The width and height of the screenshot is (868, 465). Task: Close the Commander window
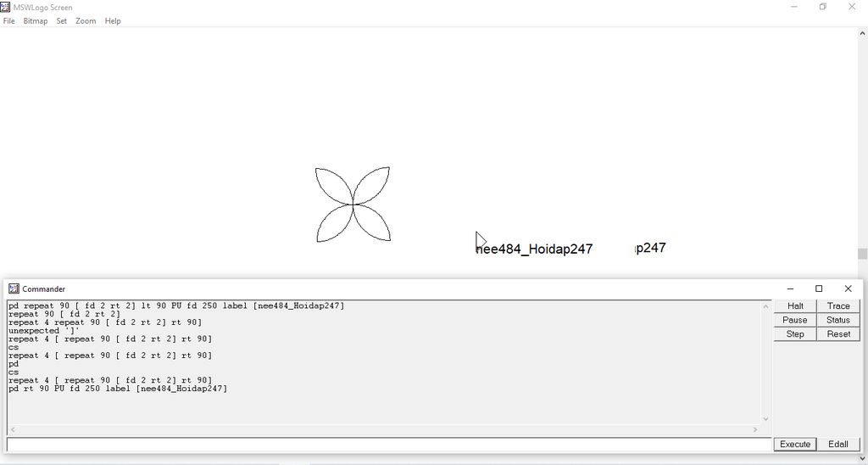[848, 289]
